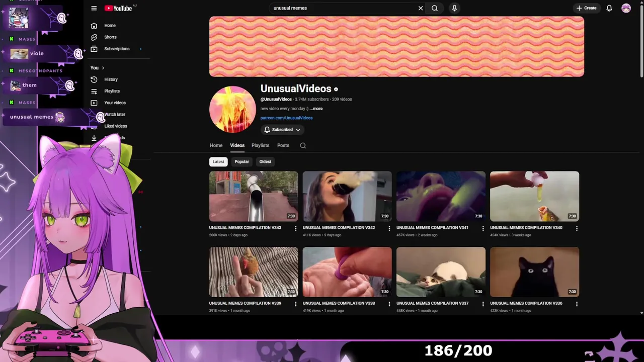Screen dimensions: 644x362
Task: Click title 'UNUSUAL MEMES COMPILATION V336'
Action: [526, 303]
